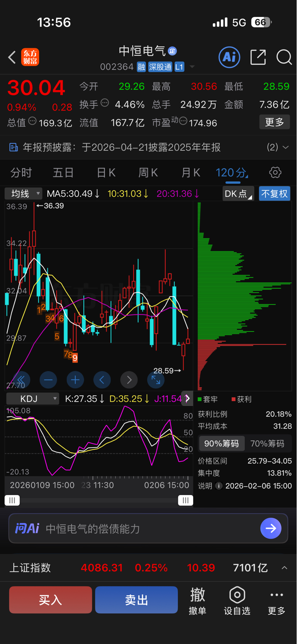Tap the 市盈 info icon
The height and width of the screenshot is (644, 297).
click(x=183, y=121)
